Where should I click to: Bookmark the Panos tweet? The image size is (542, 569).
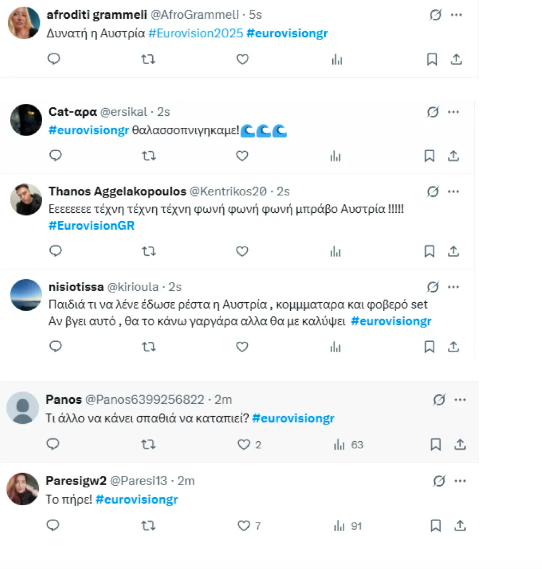point(435,444)
